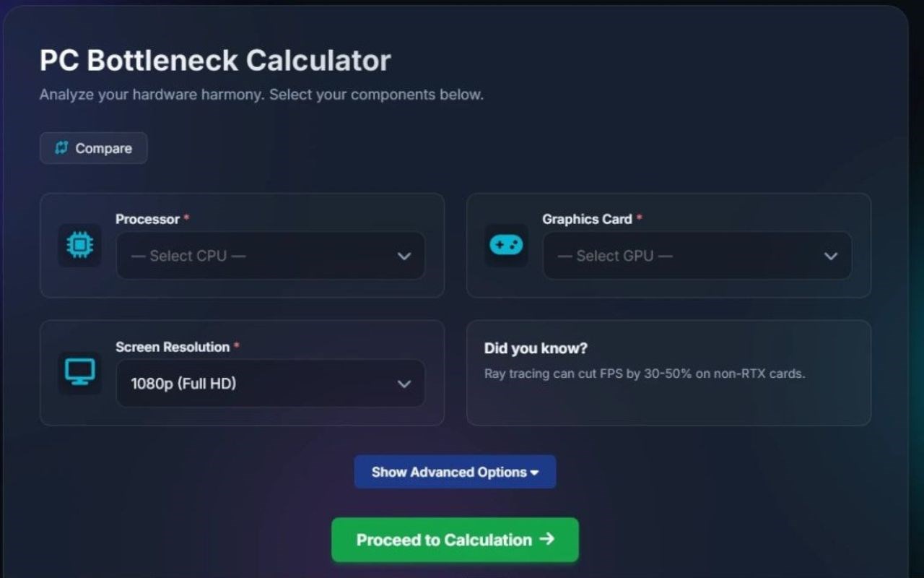The width and height of the screenshot is (924, 578).
Task: Click the processor chip icon
Action: [79, 246]
